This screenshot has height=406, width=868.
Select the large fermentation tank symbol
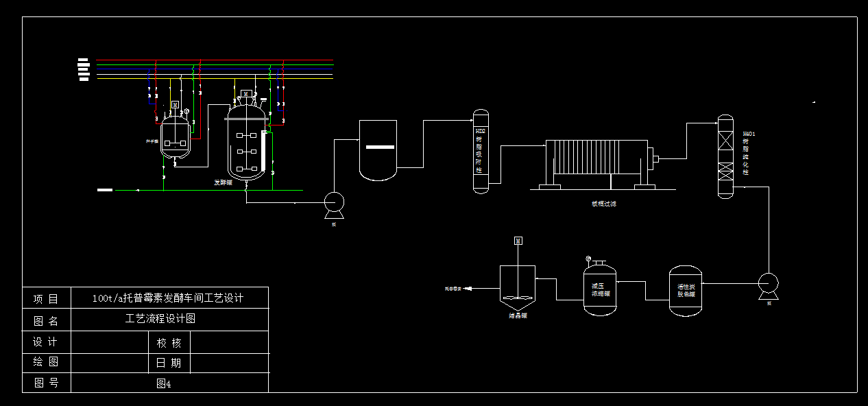(x=246, y=143)
